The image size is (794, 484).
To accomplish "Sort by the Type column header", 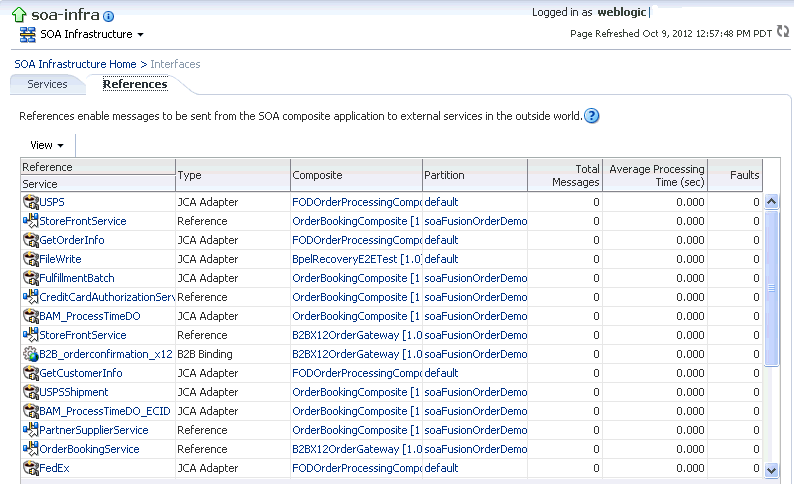I will 233,175.
